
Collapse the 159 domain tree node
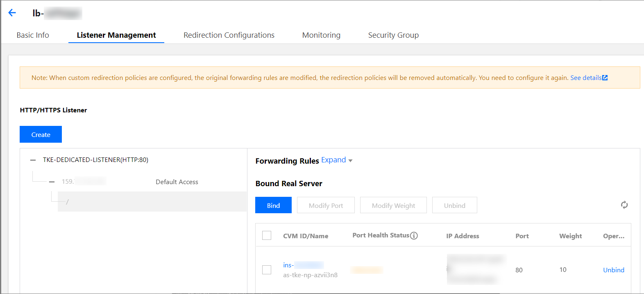point(52,182)
